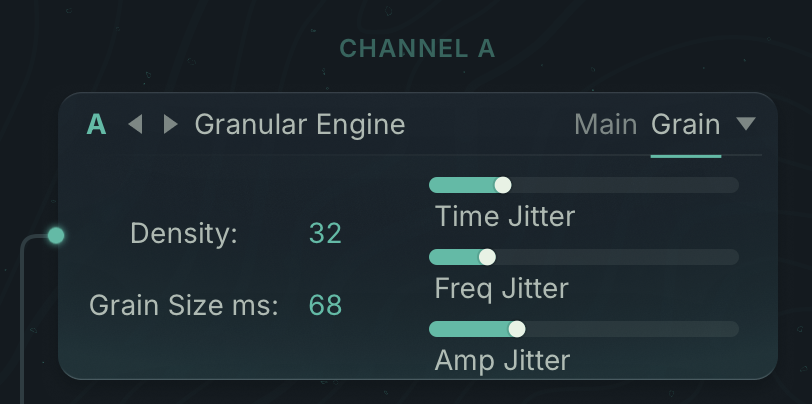Click the Amp Jitter slider handle

[516, 329]
